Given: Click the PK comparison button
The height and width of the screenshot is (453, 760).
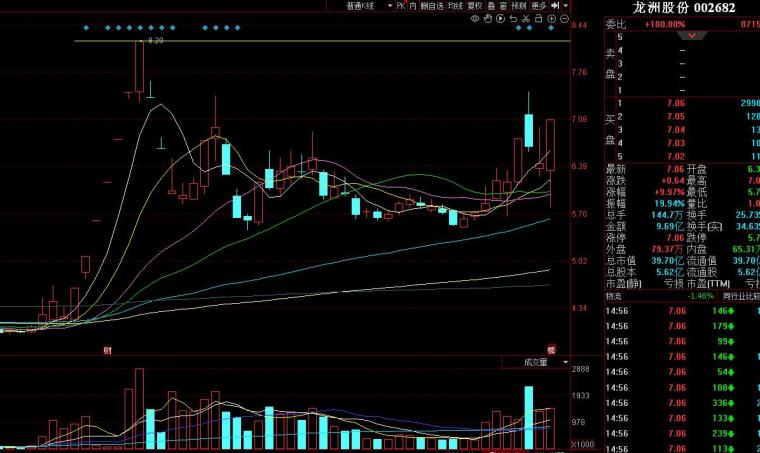Looking at the screenshot, I should 401,6.
